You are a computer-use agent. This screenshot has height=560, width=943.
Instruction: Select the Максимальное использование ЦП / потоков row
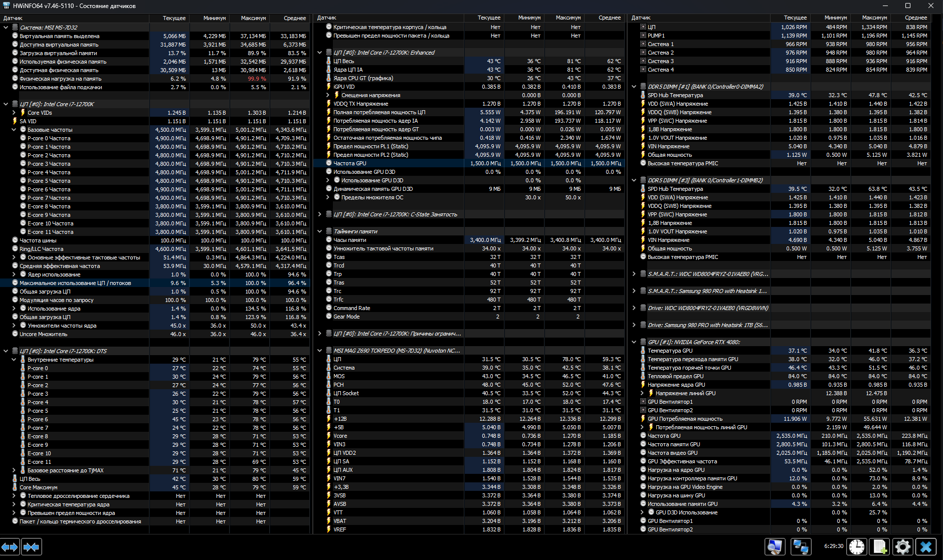click(155, 283)
